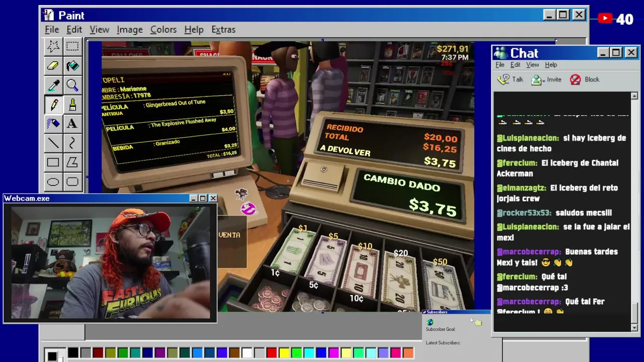Click the webcam video feed
Screen dimensions: 644x362
110,262
